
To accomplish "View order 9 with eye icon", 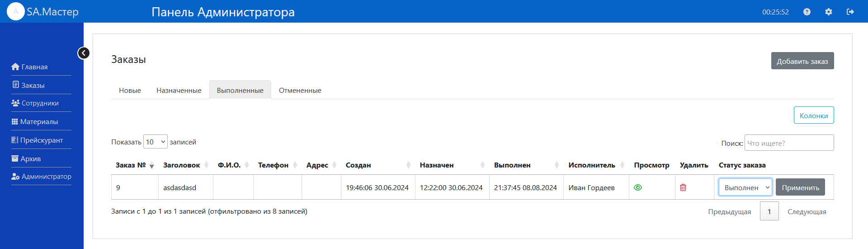I will pos(638,187).
